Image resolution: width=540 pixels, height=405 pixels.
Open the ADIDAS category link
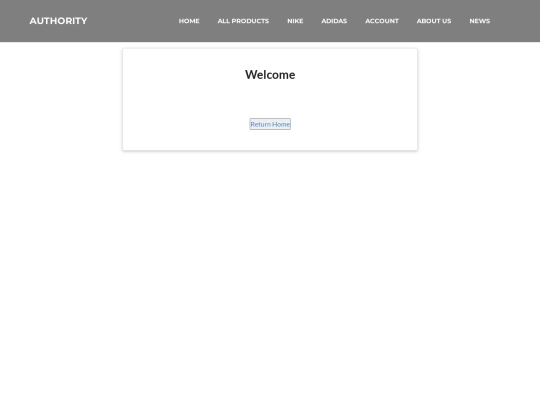(x=334, y=21)
